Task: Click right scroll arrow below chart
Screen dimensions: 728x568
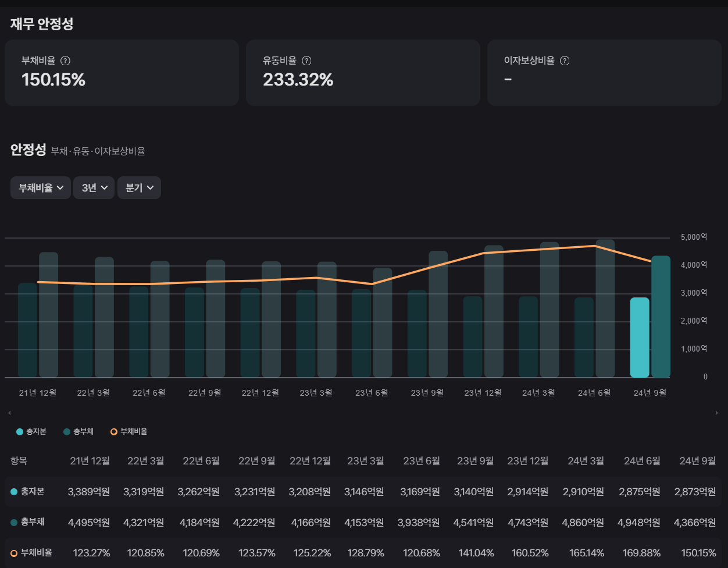Action: 716,413
